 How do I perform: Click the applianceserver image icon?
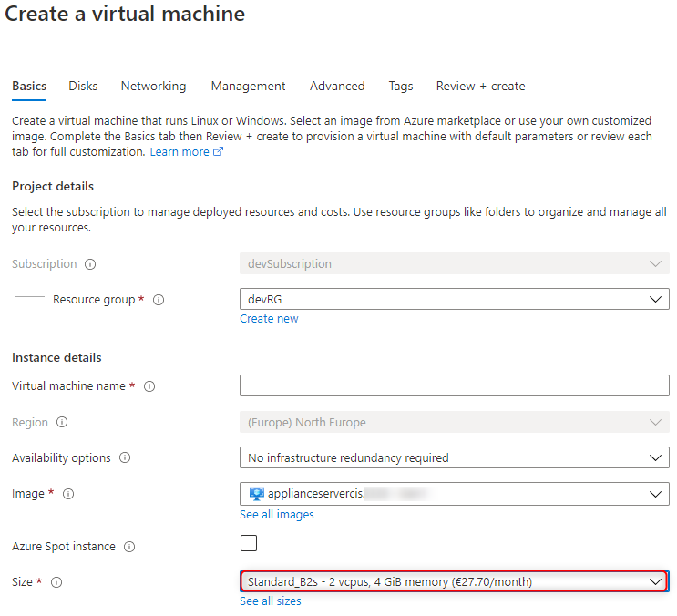[256, 493]
